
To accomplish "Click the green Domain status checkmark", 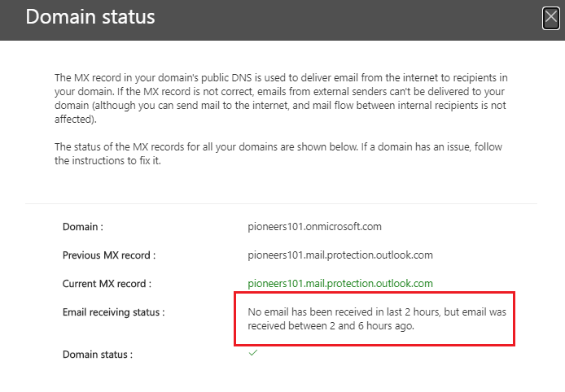I will click(253, 353).
